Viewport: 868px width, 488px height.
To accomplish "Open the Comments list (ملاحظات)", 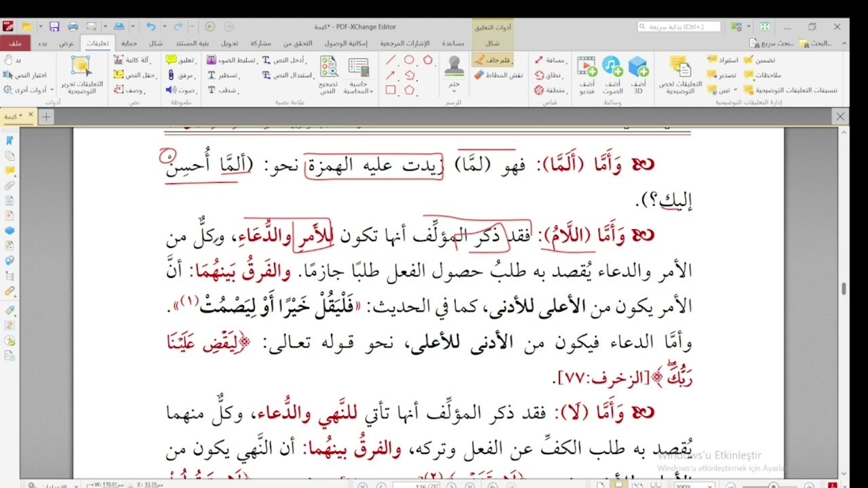I will tap(763, 75).
